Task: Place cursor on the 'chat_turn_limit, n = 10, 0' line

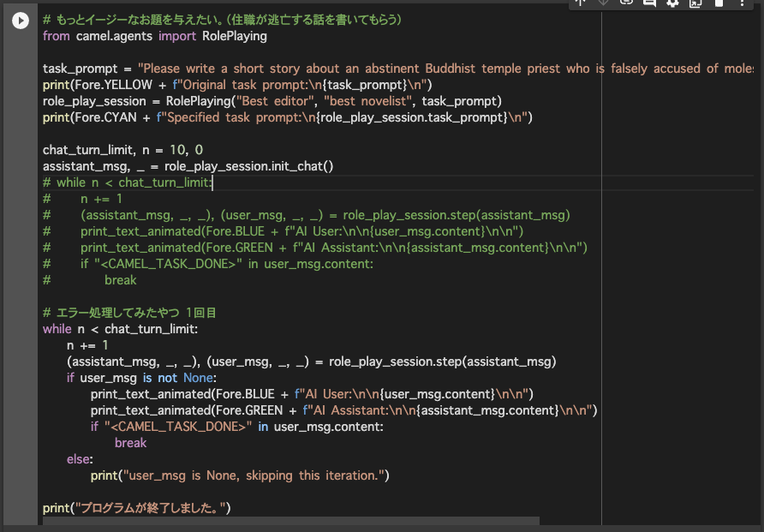Action: pos(122,150)
